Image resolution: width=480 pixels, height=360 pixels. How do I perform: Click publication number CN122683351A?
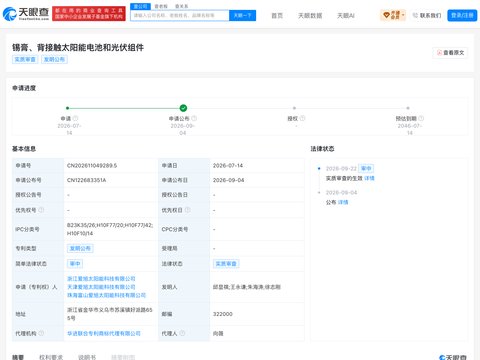tap(87, 180)
